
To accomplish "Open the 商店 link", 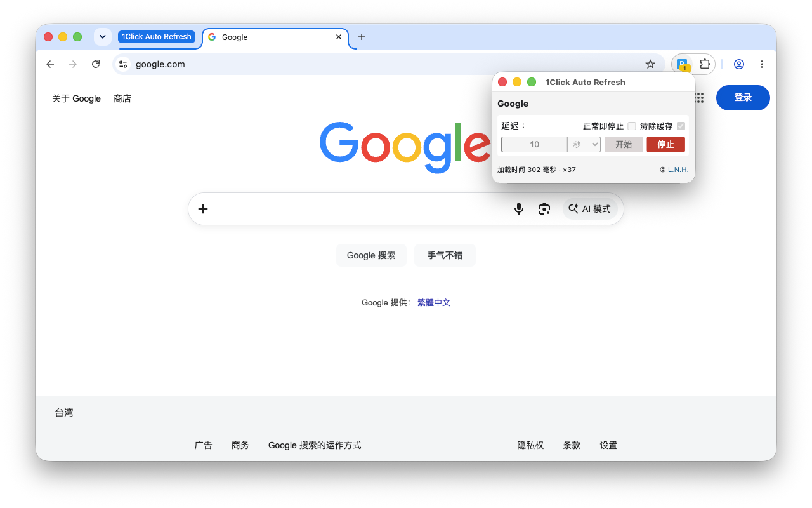I will (x=122, y=98).
